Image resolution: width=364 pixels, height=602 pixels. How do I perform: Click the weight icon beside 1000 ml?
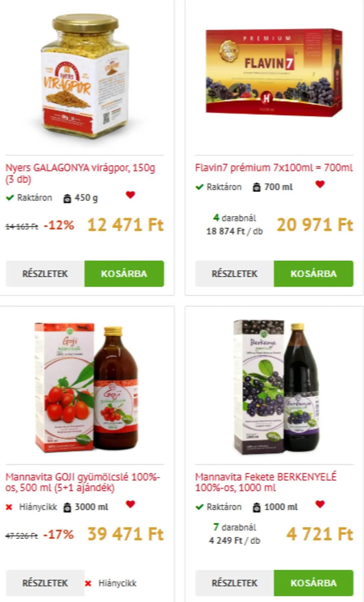click(x=257, y=507)
